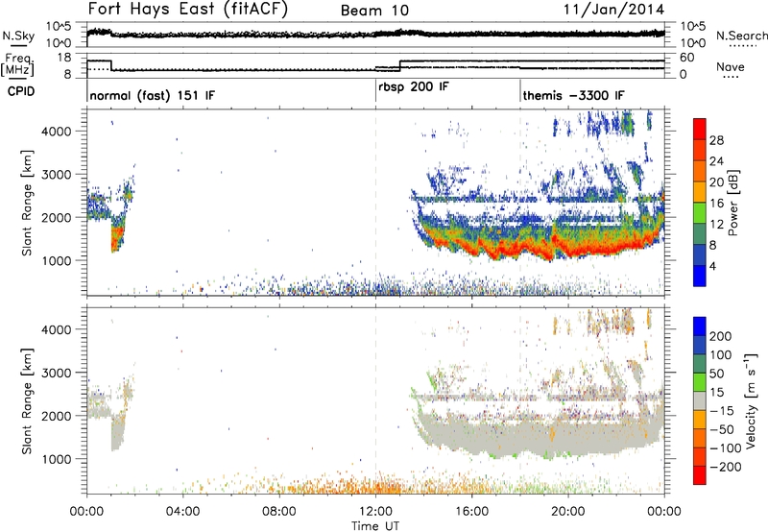The image size is (768, 532).
Task: Click the 'Fort Hays East (fitACF)' title
Action: (187, 9)
